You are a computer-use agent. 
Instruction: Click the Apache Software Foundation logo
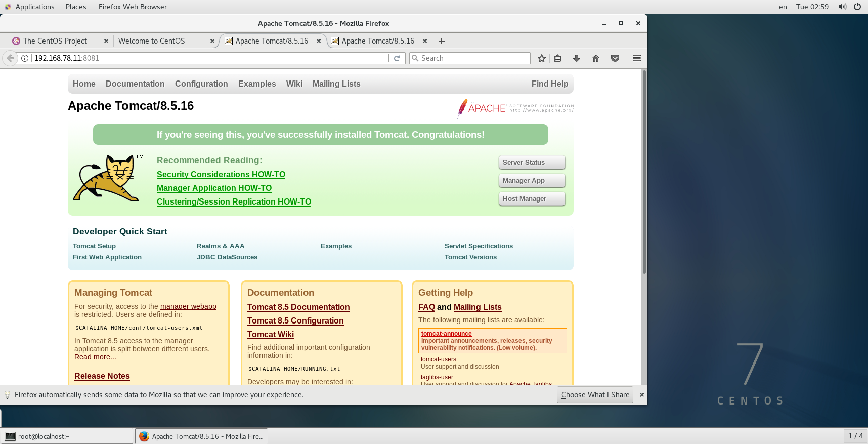[515, 108]
